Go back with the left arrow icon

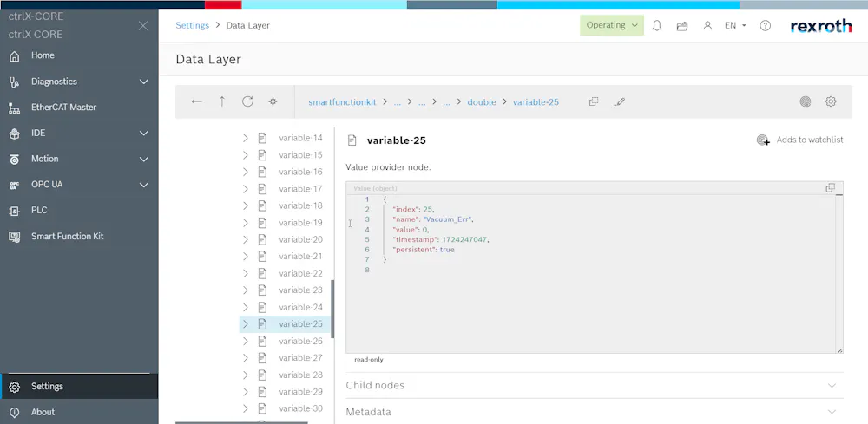pyautogui.click(x=196, y=101)
